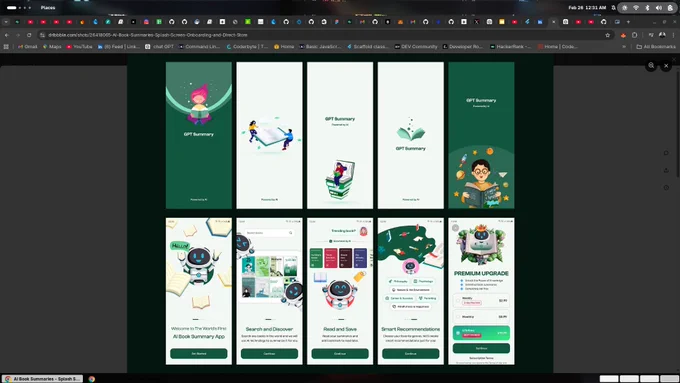680x383 pixels.
Task: Open comments using the speech bubble icon
Action: coord(666,153)
